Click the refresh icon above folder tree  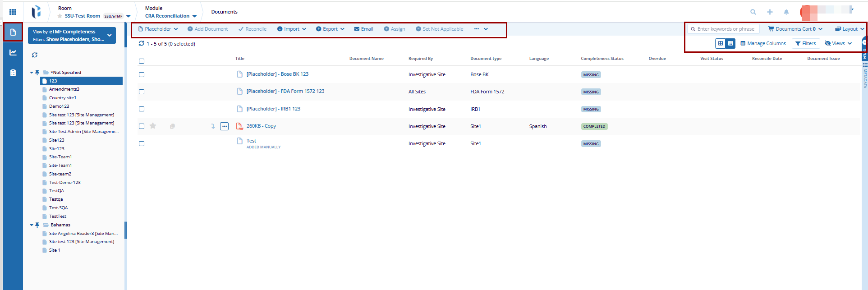[x=35, y=55]
